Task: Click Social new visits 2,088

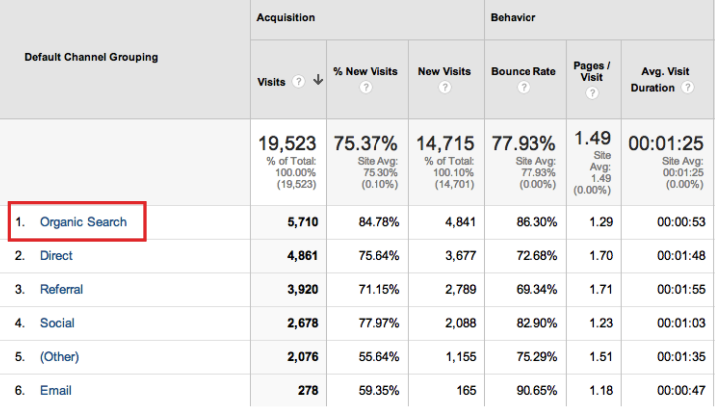Action: [461, 323]
